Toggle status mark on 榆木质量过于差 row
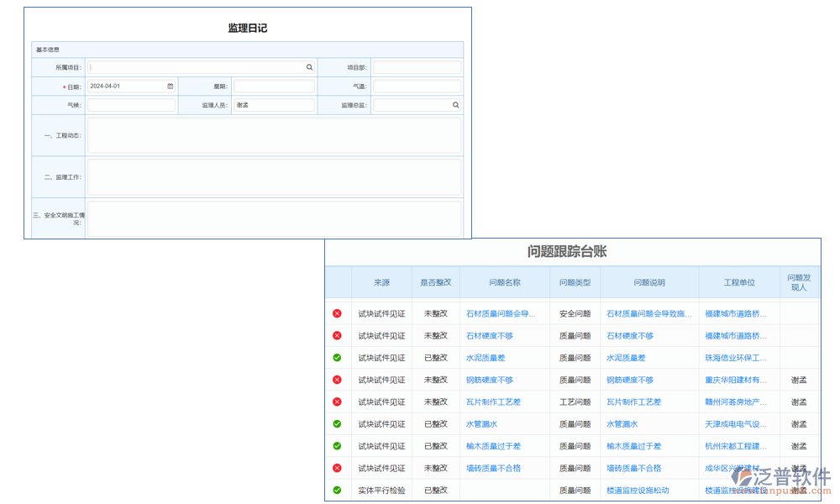Screen dimensions: 840x504 click(x=337, y=446)
